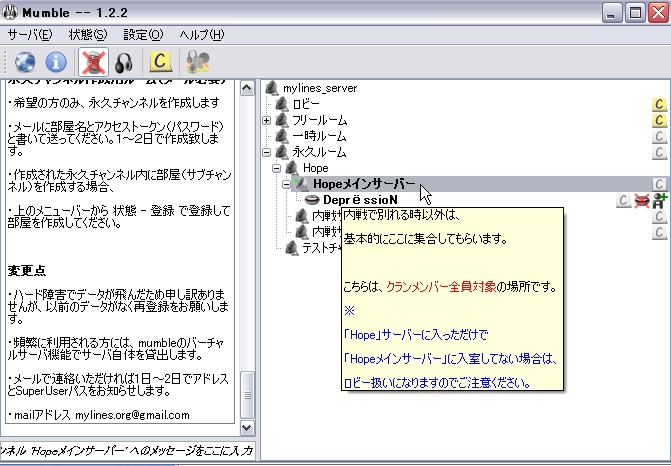Image resolution: width=671 pixels, height=466 pixels.
Task: Select the mylines_server root channel
Action: tap(320, 88)
